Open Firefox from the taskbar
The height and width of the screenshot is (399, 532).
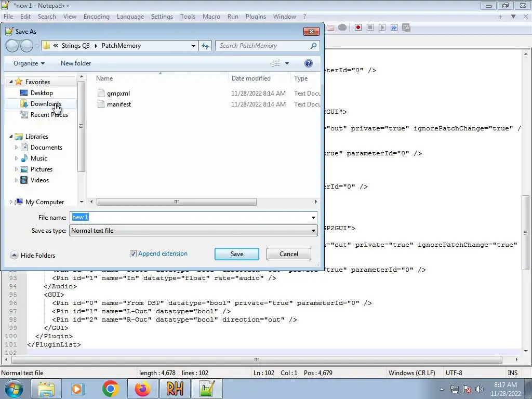tap(142, 389)
